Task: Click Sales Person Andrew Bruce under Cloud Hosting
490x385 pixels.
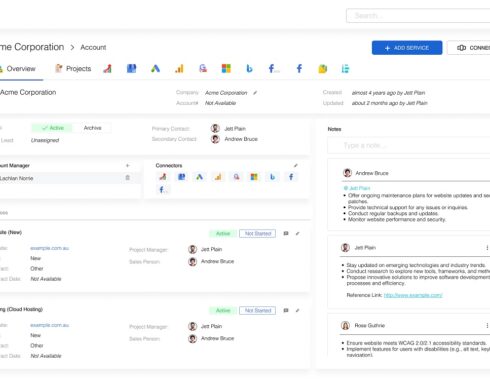Action: point(217,338)
